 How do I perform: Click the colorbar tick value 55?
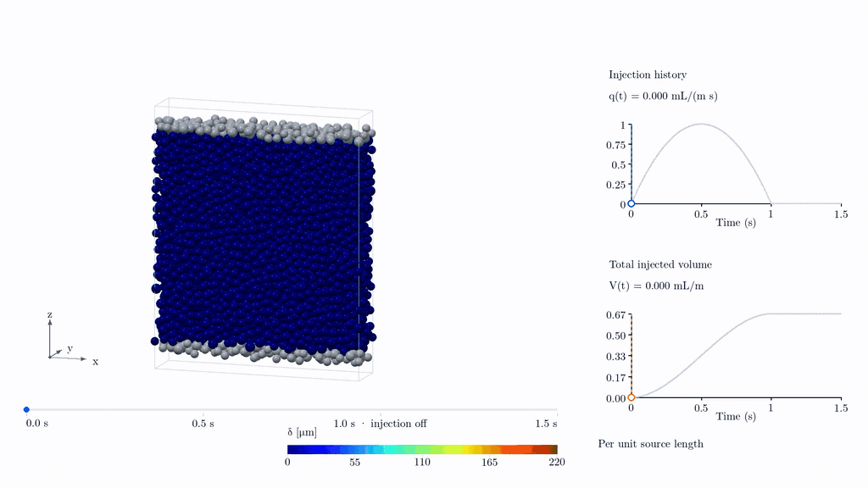pyautogui.click(x=355, y=462)
